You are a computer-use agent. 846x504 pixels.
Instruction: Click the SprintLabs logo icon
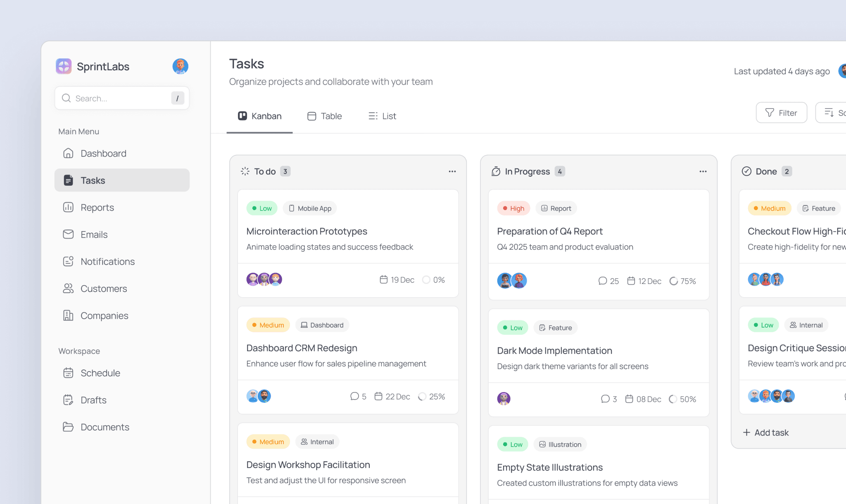64,66
